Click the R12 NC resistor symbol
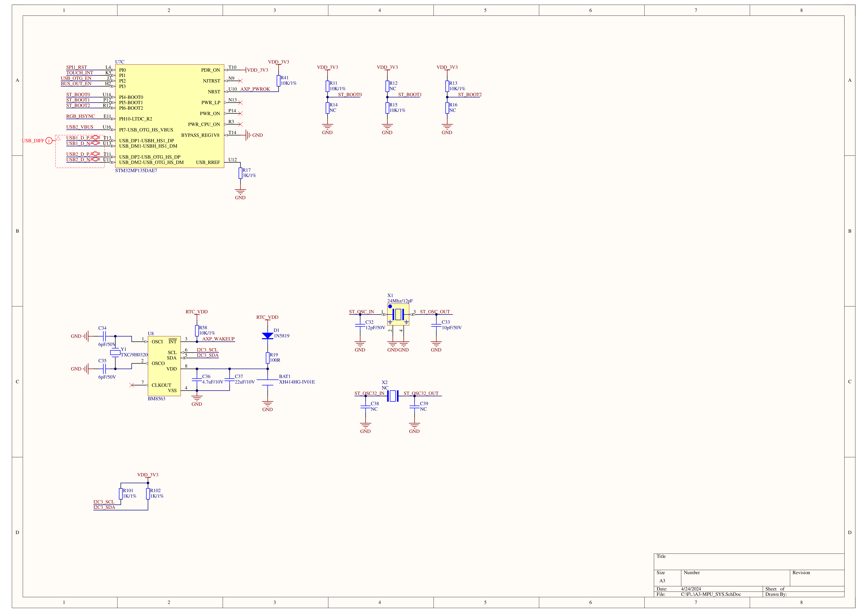This screenshot has width=868, height=613. (387, 86)
